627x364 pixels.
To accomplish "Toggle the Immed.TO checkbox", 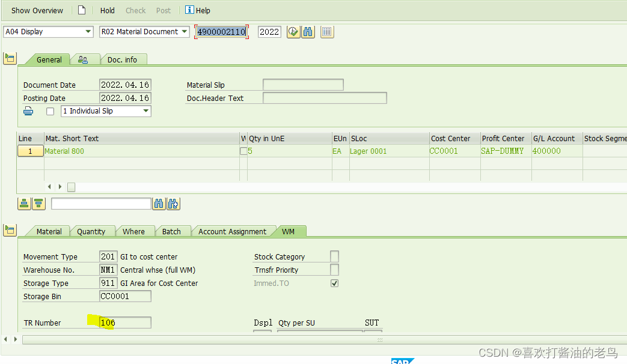I will 334,283.
